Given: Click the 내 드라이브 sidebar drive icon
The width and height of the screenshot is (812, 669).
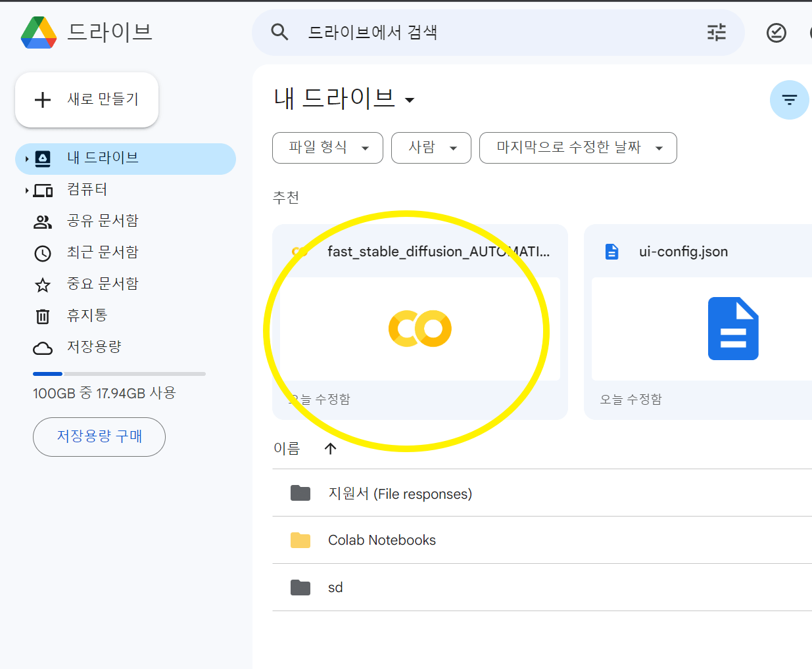Looking at the screenshot, I should click(x=43, y=158).
